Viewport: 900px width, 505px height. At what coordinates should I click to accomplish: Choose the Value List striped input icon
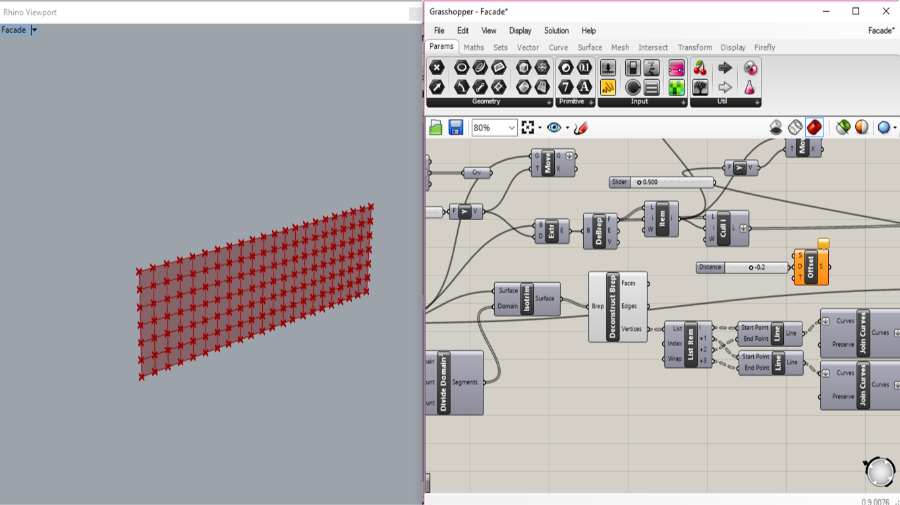coord(652,87)
